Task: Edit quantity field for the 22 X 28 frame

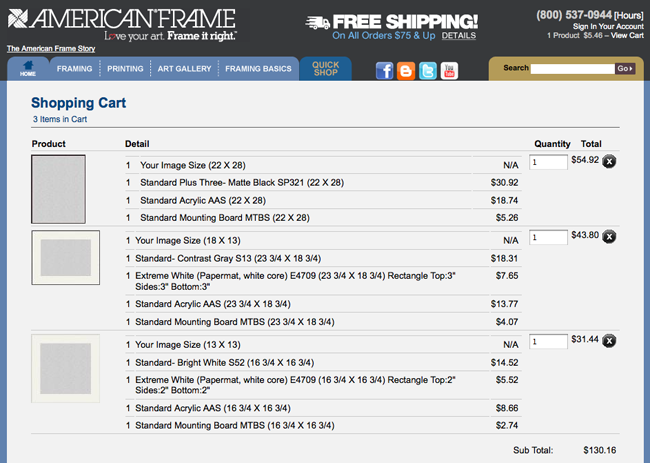Action: (549, 161)
